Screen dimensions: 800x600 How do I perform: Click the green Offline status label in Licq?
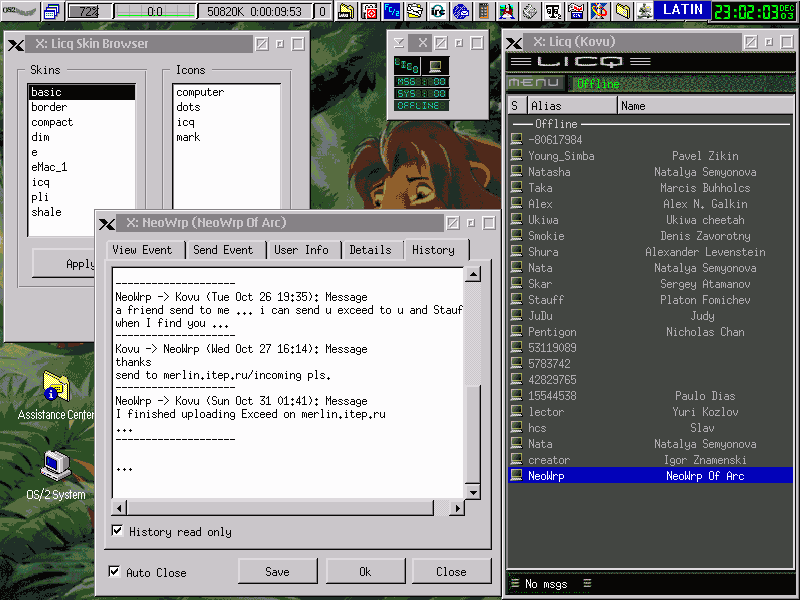coord(598,84)
